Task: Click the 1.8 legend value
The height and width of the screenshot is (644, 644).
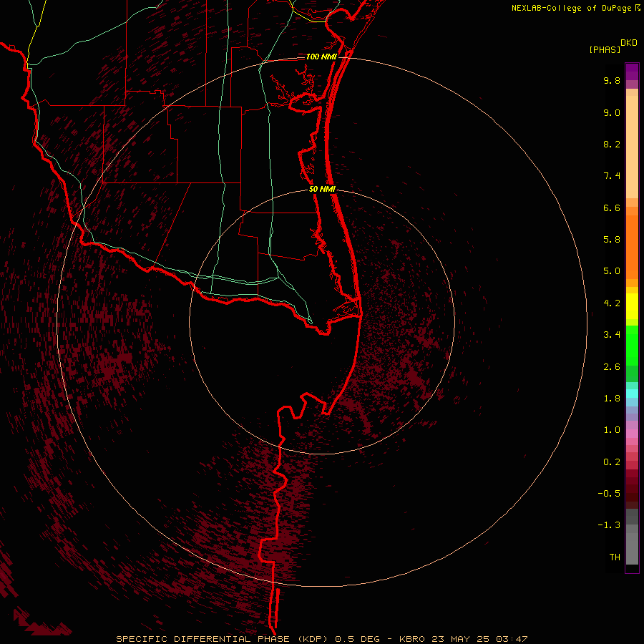Action: pos(612,399)
